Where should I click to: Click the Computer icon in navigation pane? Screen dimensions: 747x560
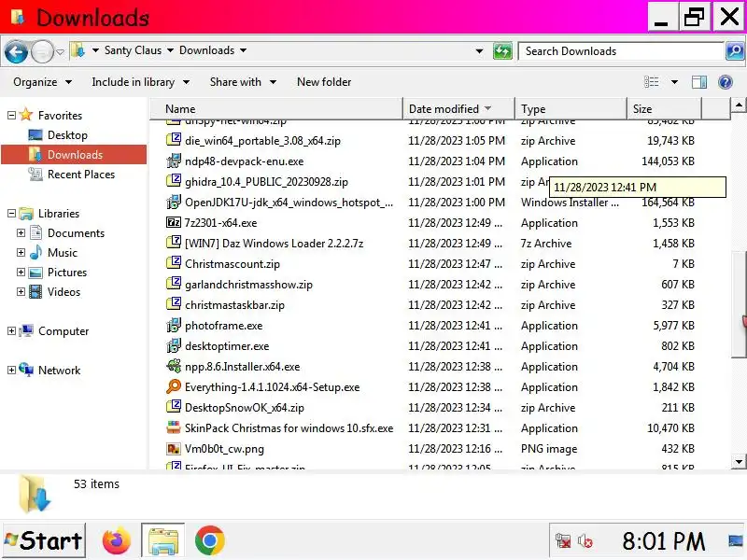[26, 330]
